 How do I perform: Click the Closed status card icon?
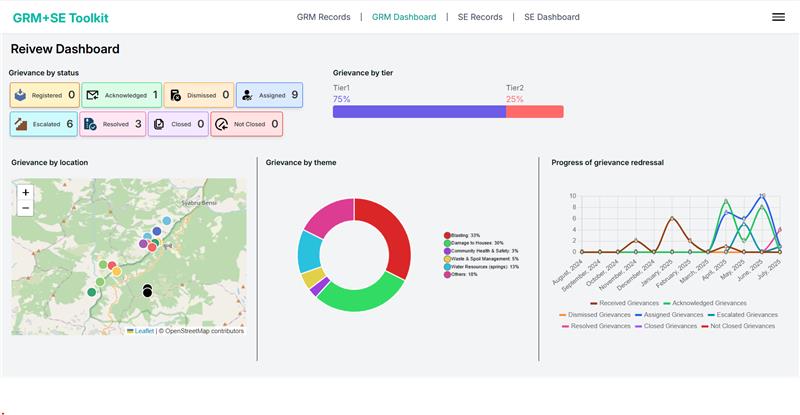point(159,124)
